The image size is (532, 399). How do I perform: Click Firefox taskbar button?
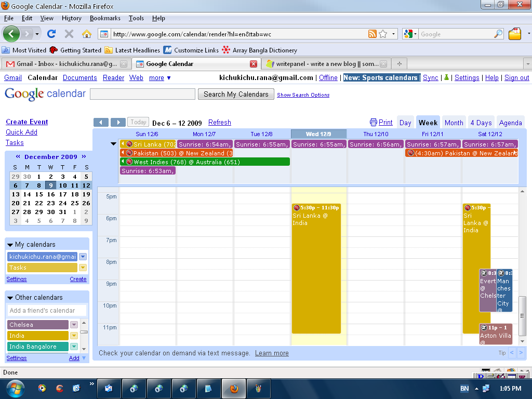point(234,389)
